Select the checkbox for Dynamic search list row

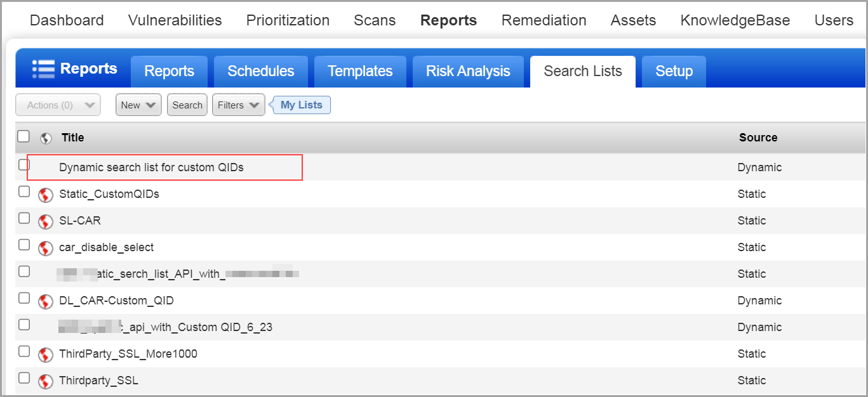(24, 165)
